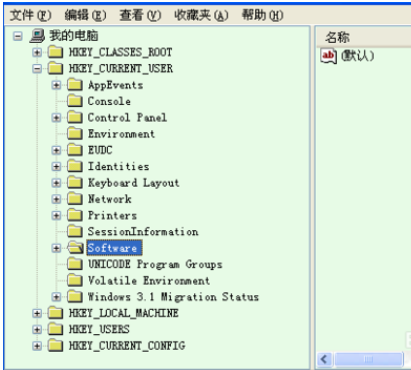411x370 pixels.
Task: Expand the AppEvents key
Action: [x=56, y=85]
